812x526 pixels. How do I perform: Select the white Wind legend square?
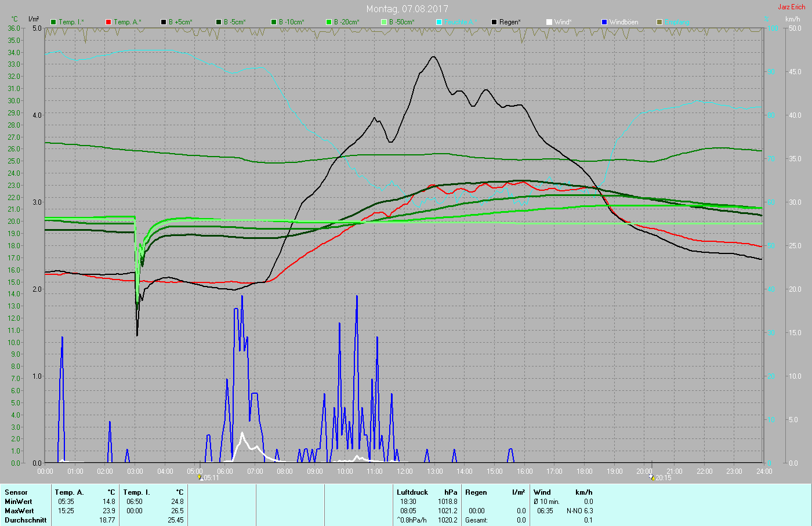(549, 22)
